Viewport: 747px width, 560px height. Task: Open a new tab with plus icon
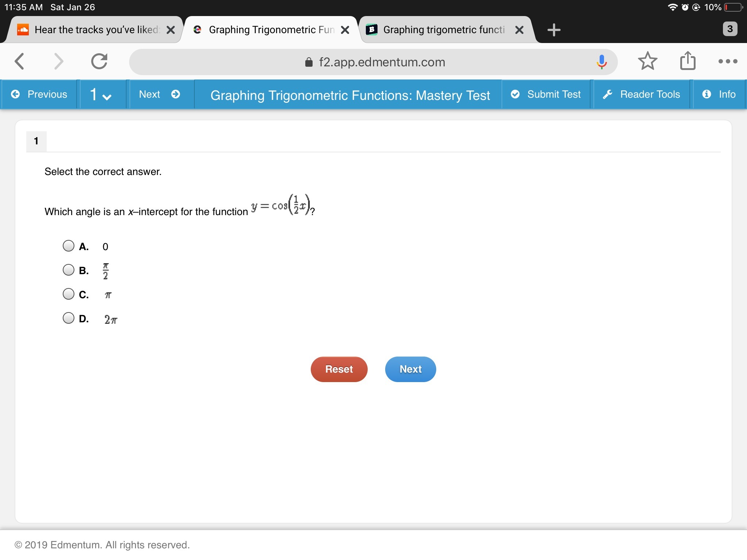[x=554, y=30]
